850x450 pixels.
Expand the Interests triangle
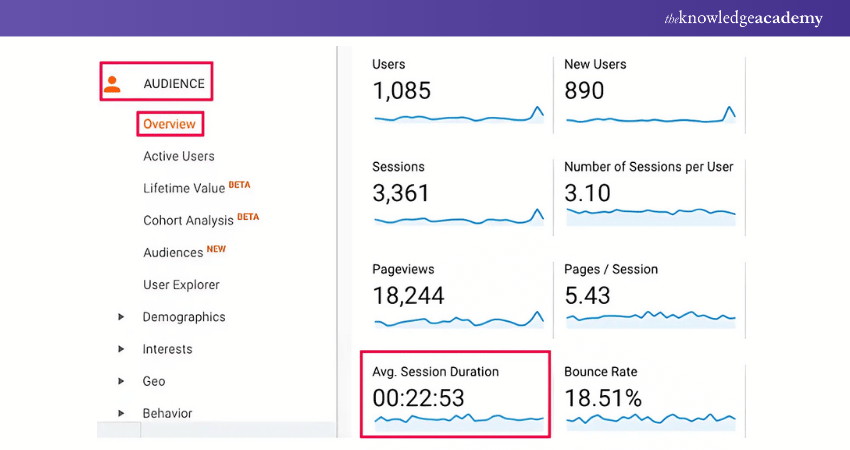point(121,349)
